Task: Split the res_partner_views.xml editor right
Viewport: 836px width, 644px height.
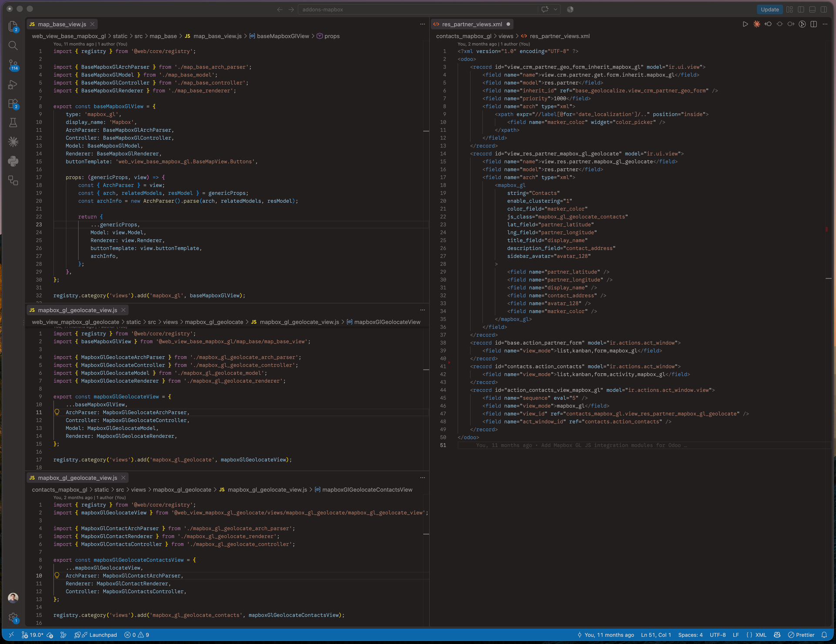Action: coord(813,24)
